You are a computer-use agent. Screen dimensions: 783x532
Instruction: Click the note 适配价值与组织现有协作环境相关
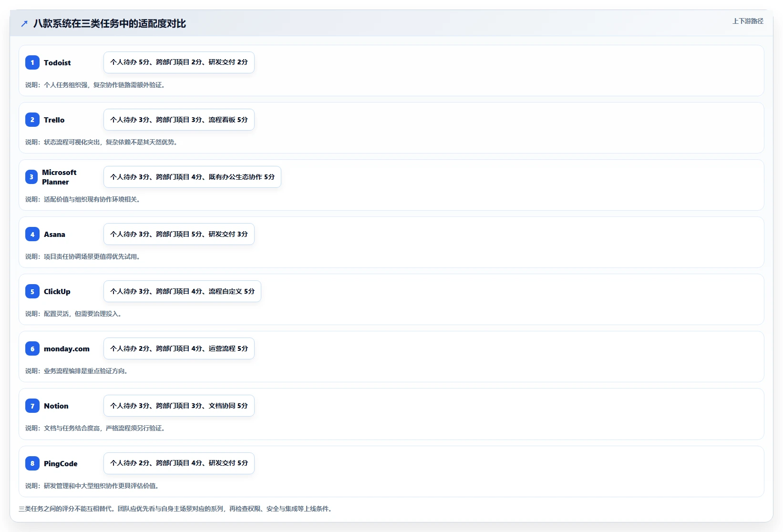tap(82, 199)
